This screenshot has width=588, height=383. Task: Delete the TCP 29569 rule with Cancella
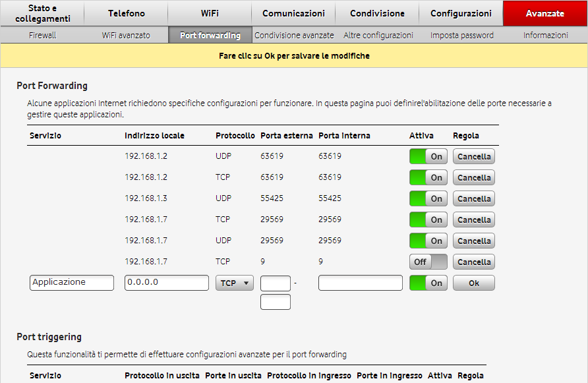(473, 220)
